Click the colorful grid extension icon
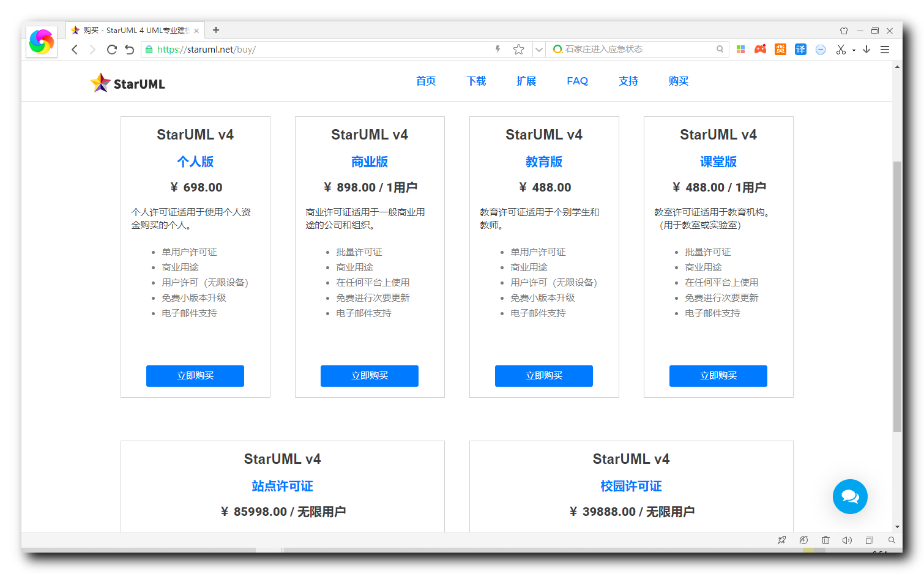Viewport: 924px width, 574px height. tap(740, 49)
